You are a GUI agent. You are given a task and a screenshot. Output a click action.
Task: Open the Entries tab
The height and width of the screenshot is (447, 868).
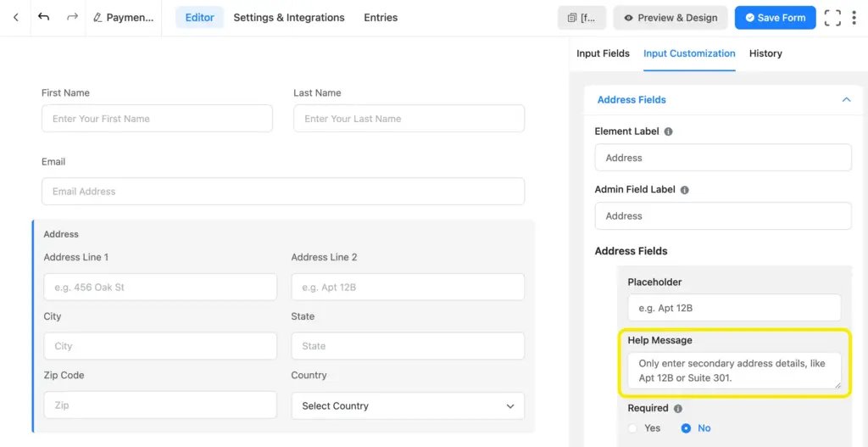[381, 18]
